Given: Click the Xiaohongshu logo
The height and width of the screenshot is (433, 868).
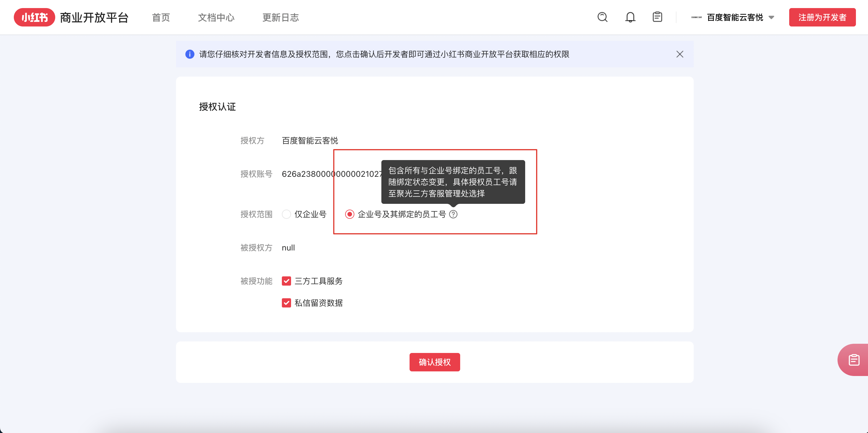Looking at the screenshot, I should (34, 17).
